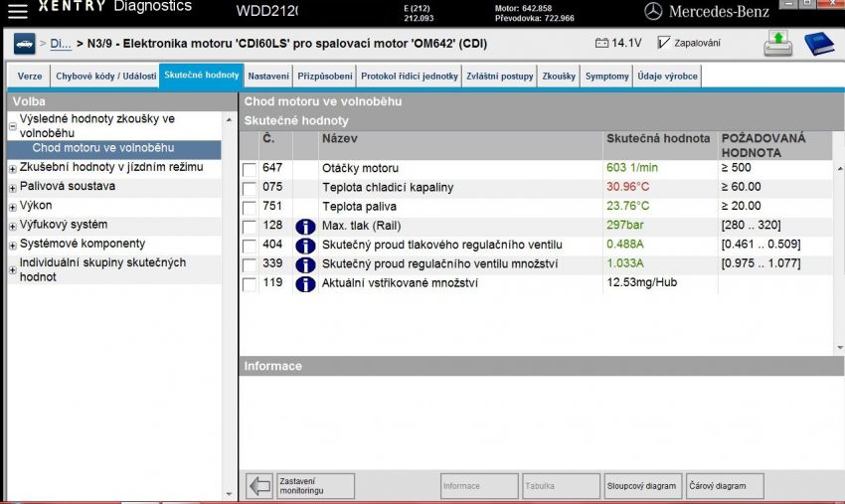This screenshot has width=845, height=504.
Task: Click the red 30.96°C value
Action: coord(628,187)
